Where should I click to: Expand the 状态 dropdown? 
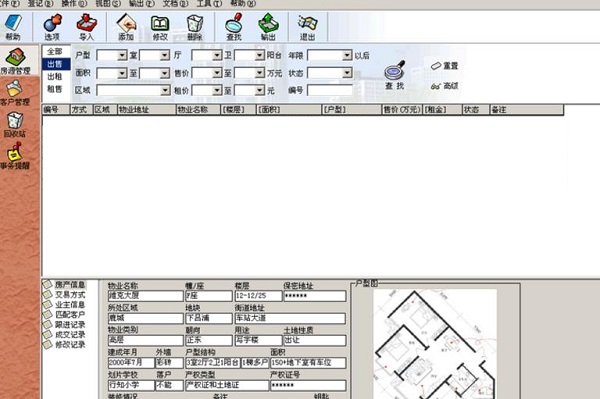pyautogui.click(x=347, y=73)
